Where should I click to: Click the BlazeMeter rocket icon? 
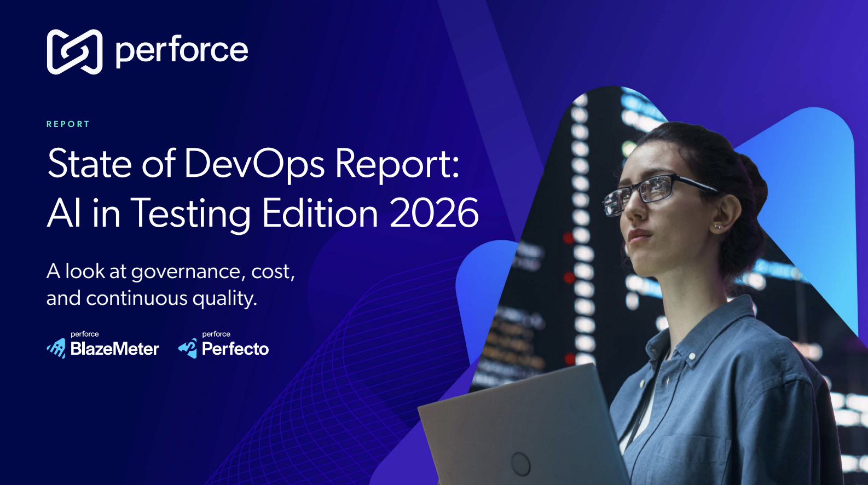[x=56, y=348]
